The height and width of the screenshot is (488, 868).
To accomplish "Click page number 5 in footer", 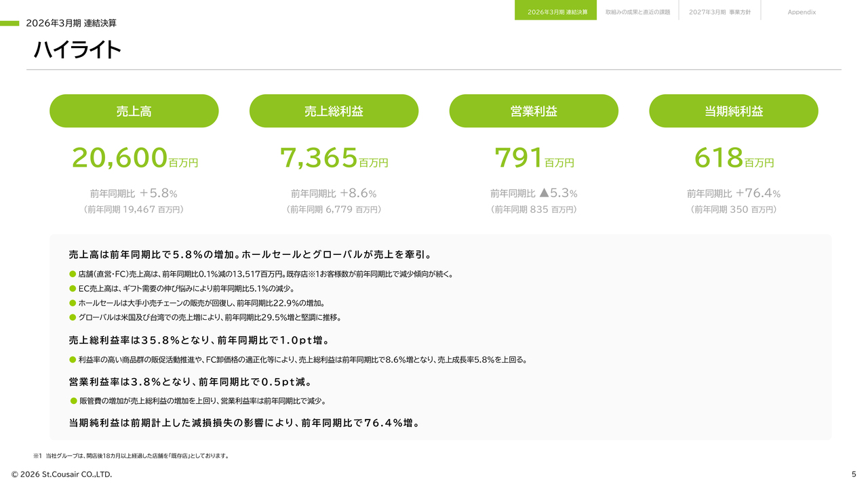I will pos(854,474).
